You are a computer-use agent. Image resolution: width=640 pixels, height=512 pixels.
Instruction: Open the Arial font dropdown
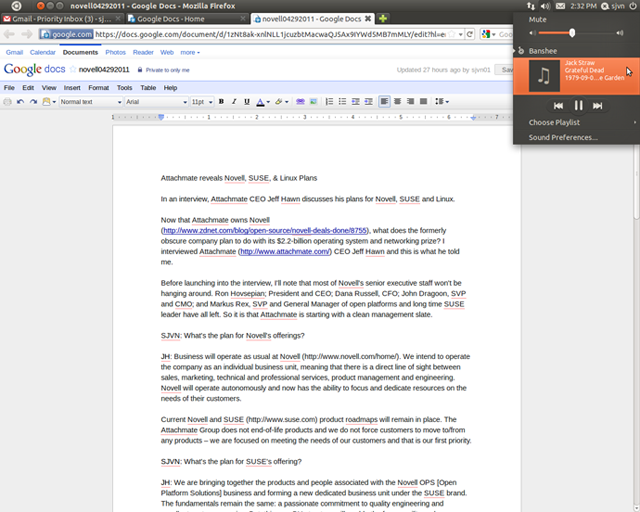pyautogui.click(x=156, y=102)
